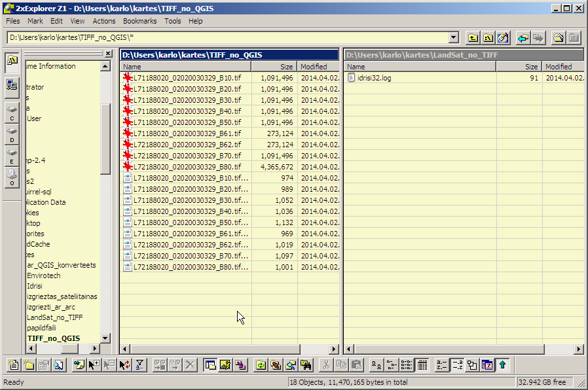
Task: Click the go to root folder icon
Action: (488, 38)
